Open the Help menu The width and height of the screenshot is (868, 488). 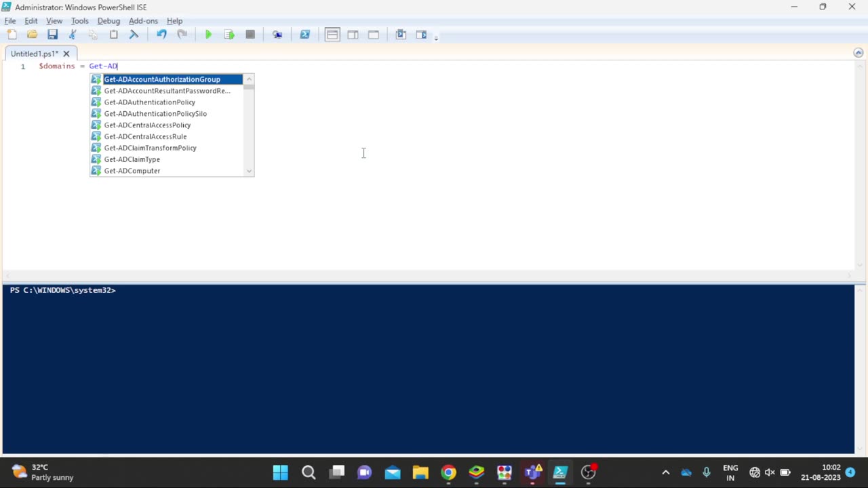(x=174, y=21)
